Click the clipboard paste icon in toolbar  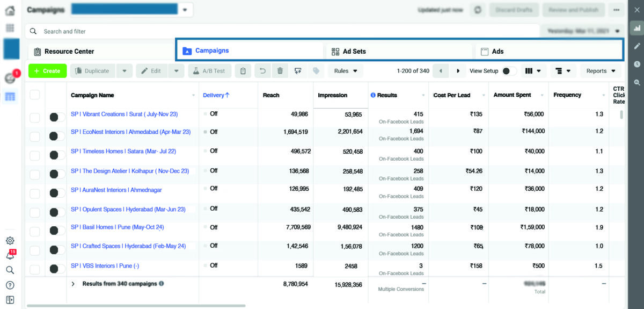[243, 71]
